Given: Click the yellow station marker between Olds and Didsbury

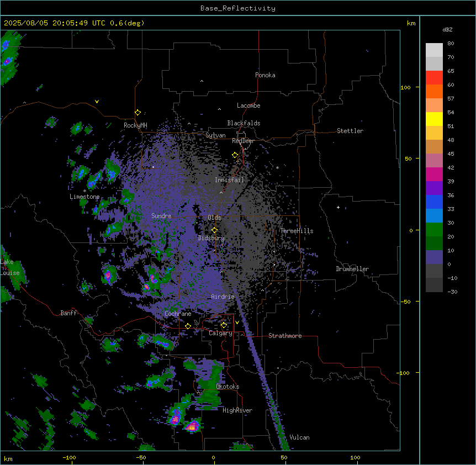Looking at the screenshot, I should coord(214,230).
